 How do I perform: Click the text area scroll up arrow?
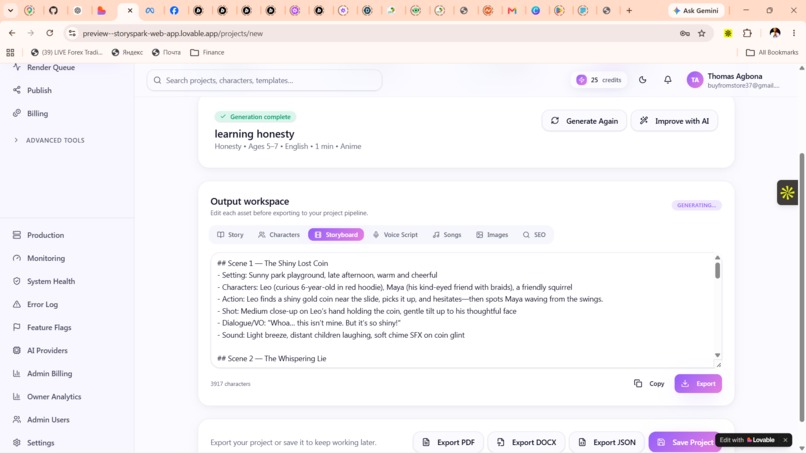click(x=717, y=258)
